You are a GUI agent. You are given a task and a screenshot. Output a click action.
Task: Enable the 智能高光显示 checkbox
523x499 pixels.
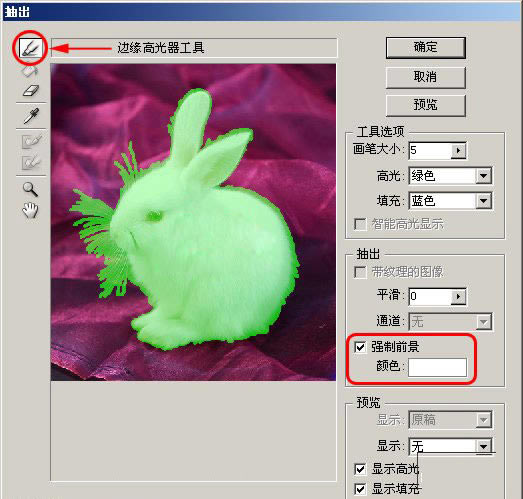360,224
